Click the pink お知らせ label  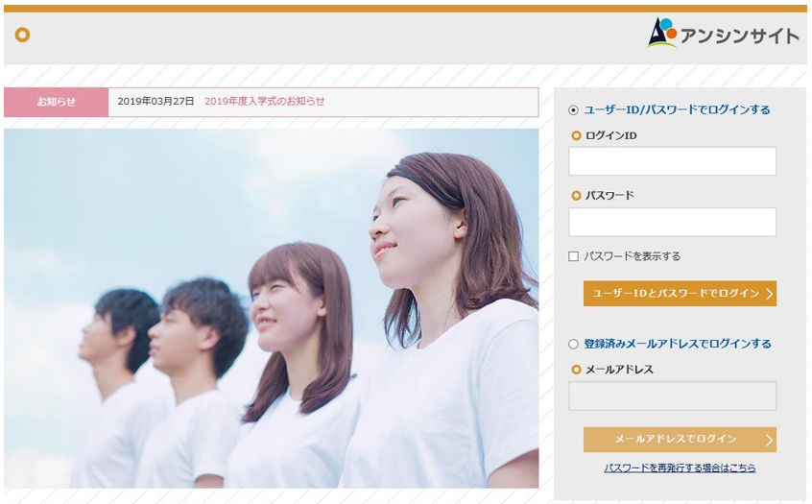(x=56, y=102)
